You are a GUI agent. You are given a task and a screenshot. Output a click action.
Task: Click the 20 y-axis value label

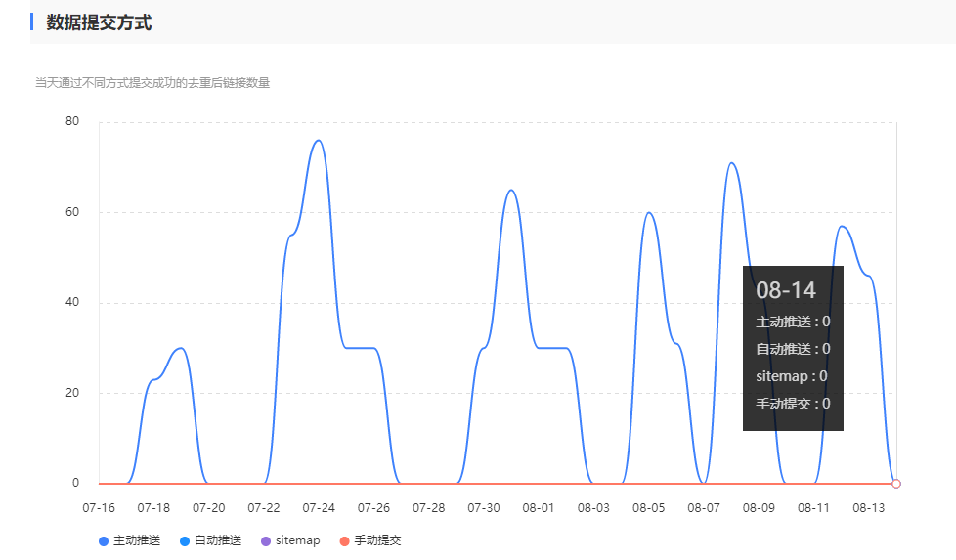[x=72, y=393]
